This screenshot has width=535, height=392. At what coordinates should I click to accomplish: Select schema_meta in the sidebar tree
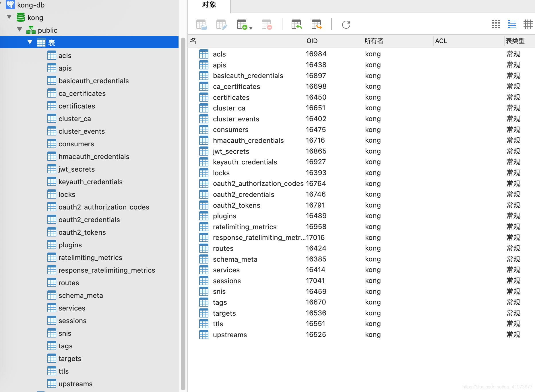coord(81,296)
